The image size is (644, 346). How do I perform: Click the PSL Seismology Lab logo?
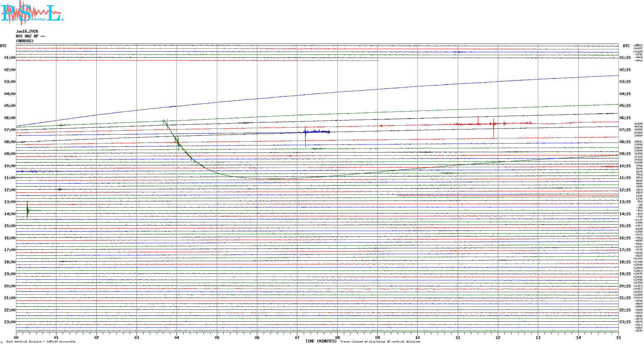pyautogui.click(x=32, y=12)
